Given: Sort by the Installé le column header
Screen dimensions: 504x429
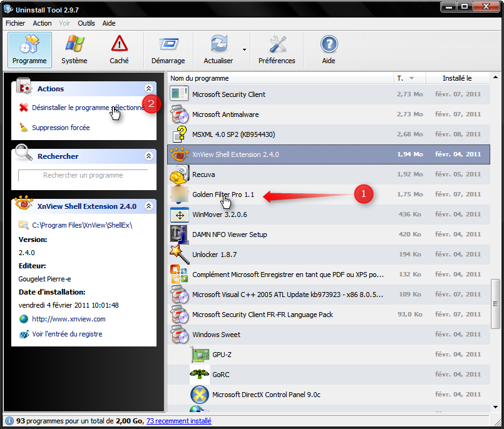Looking at the screenshot, I should pos(456,78).
